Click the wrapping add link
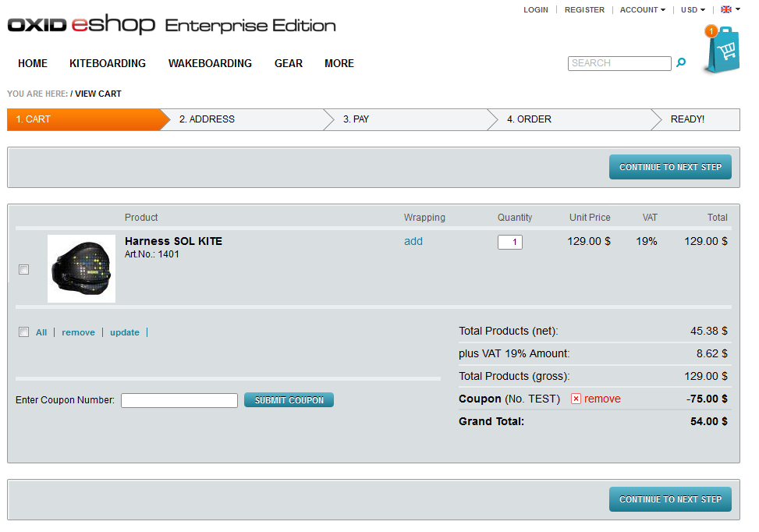 click(413, 241)
